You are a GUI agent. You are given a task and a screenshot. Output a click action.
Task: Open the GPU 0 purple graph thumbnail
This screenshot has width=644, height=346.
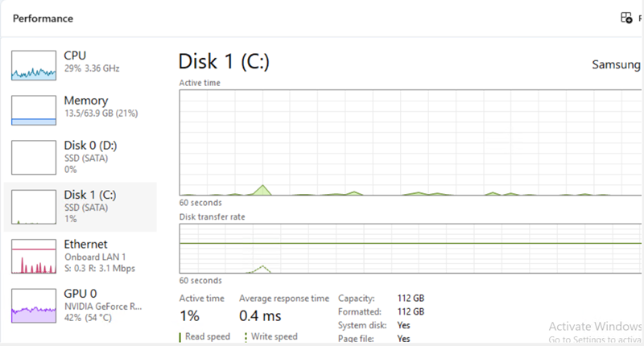(x=33, y=305)
